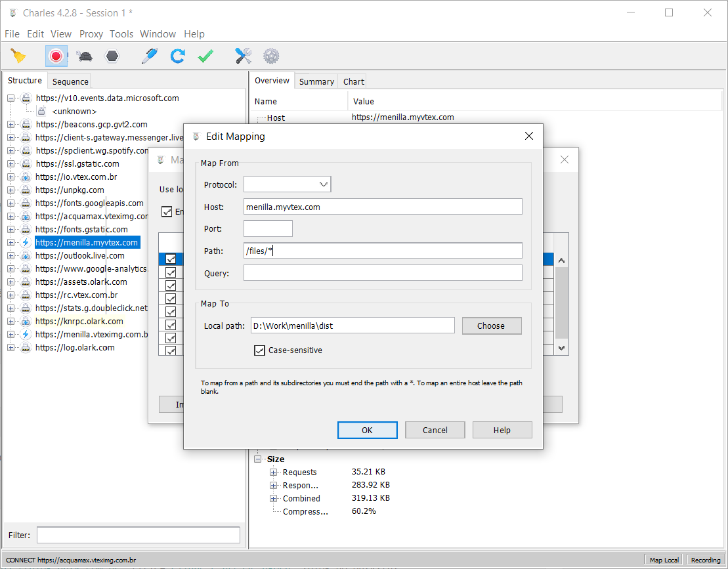Clear the session with the broom icon

[18, 56]
